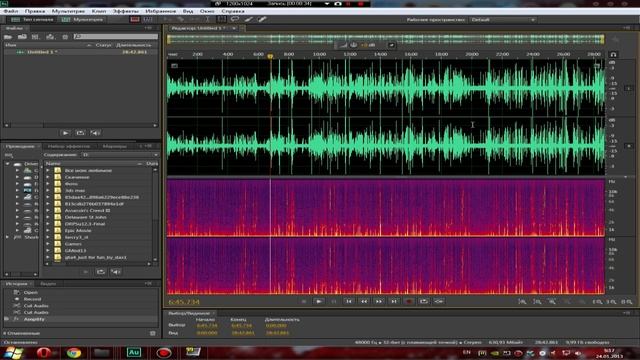Expand the Assassin's Creed III folder
The image size is (640, 360).
(x=48, y=211)
